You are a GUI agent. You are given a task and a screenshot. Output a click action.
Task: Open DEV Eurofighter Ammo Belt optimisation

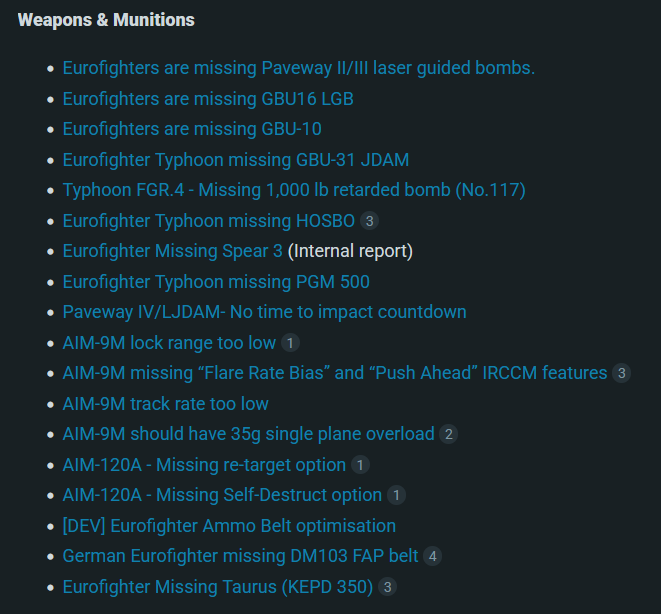[x=229, y=526]
